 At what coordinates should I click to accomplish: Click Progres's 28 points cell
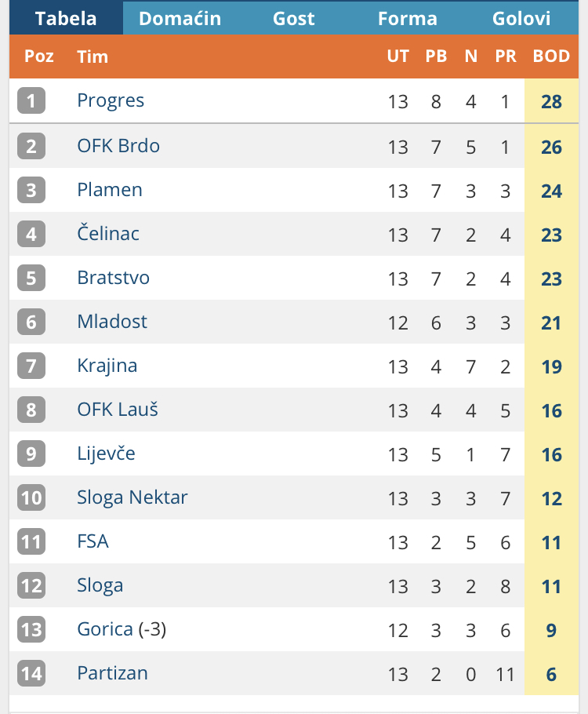tap(551, 101)
